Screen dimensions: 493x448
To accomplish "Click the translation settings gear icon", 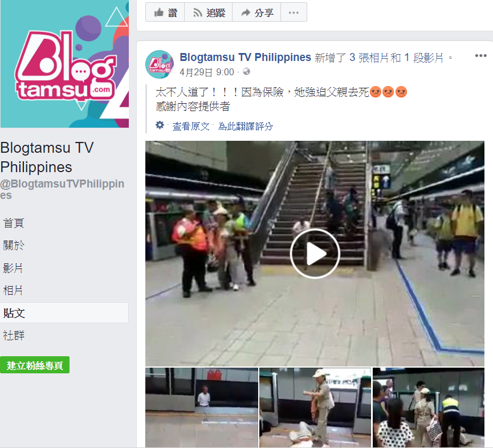I will click(x=160, y=125).
